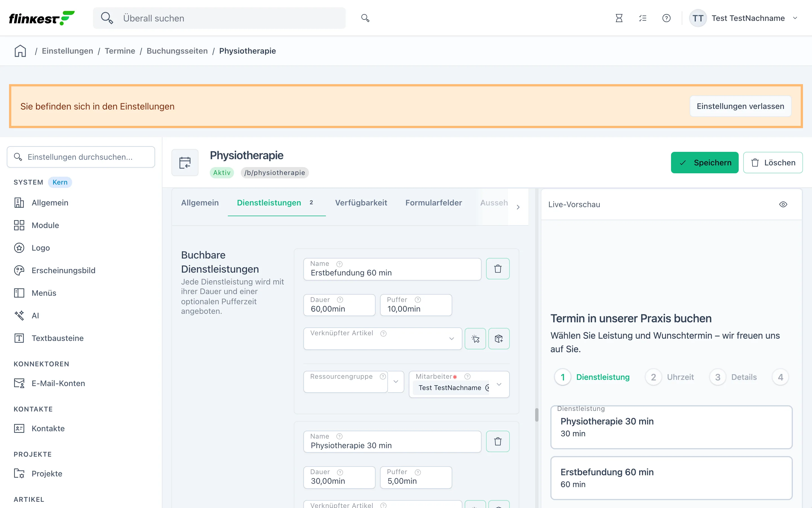Click the Löschen button
812x508 pixels.
[x=773, y=163]
